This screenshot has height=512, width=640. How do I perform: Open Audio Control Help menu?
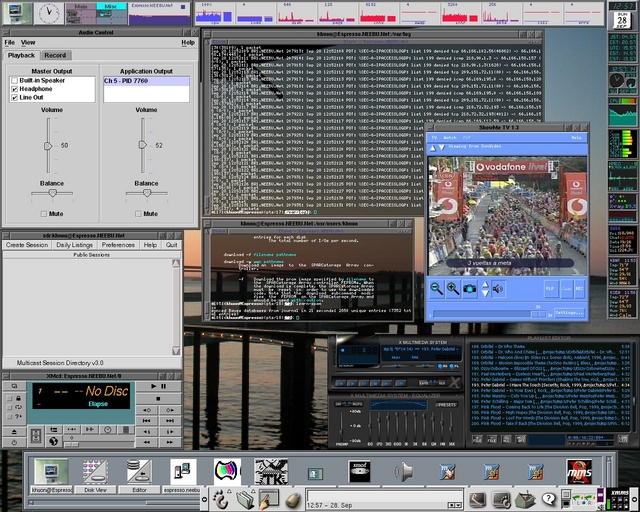[188, 42]
